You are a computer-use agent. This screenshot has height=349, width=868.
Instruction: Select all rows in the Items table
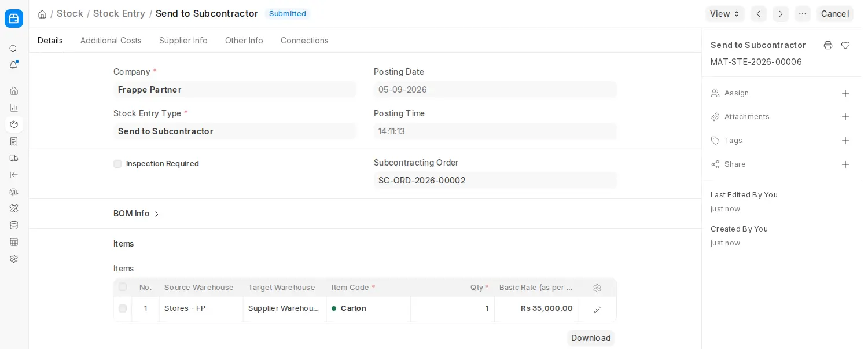(123, 287)
